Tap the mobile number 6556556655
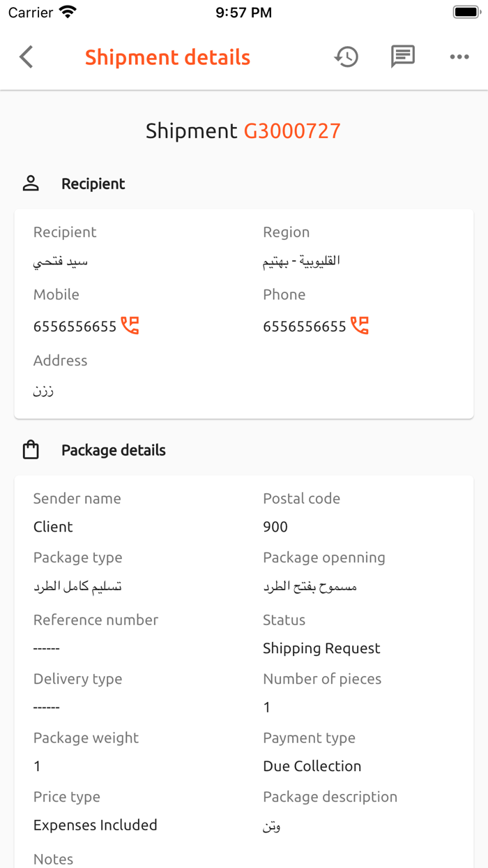Screen dimensions: 488x868 (x=75, y=327)
